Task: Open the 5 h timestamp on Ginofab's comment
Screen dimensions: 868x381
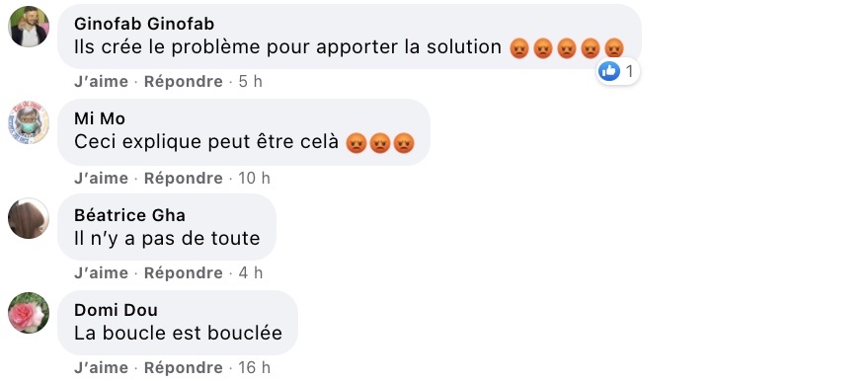Action: pos(250,82)
